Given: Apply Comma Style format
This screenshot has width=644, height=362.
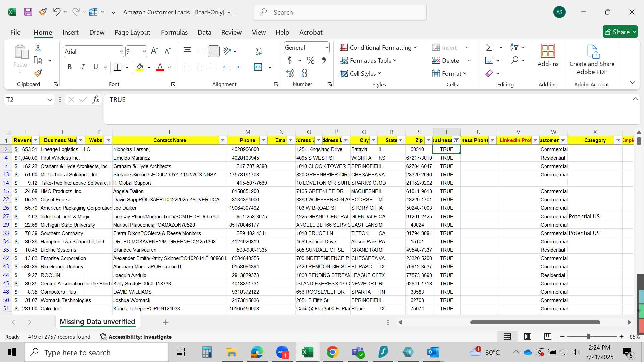Looking at the screenshot, I should coord(324,61).
